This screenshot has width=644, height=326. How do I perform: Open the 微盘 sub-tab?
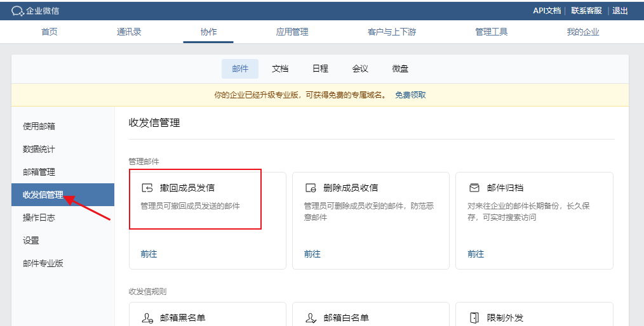tap(400, 69)
